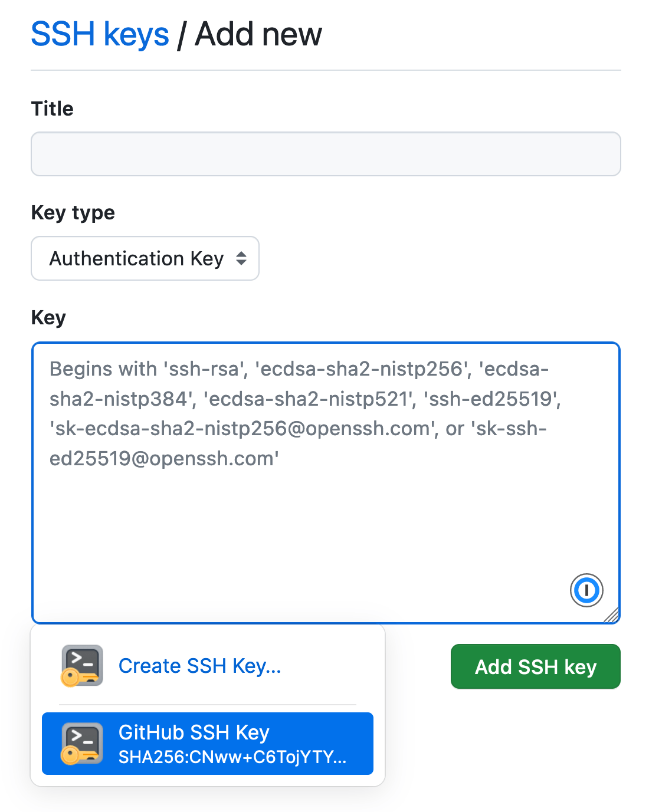
Task: Click the SHA256 fingerprint text
Action: pyautogui.click(x=232, y=757)
